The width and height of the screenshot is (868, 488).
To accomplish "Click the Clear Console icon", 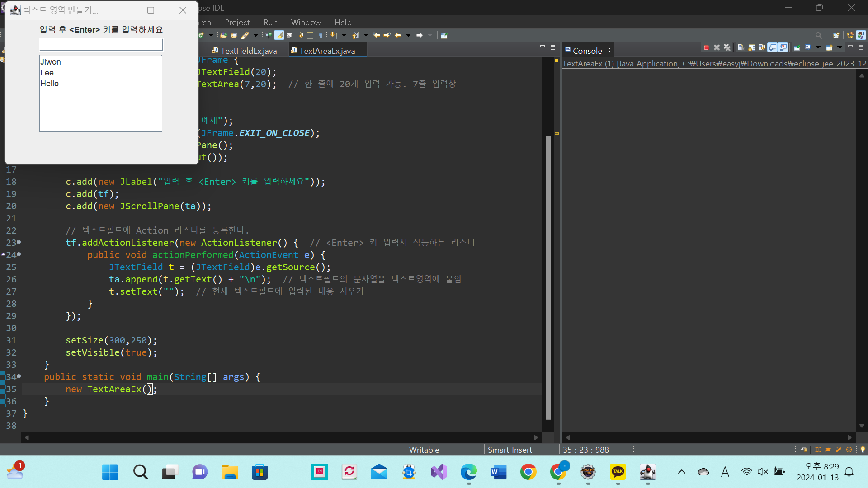I will pos(741,47).
